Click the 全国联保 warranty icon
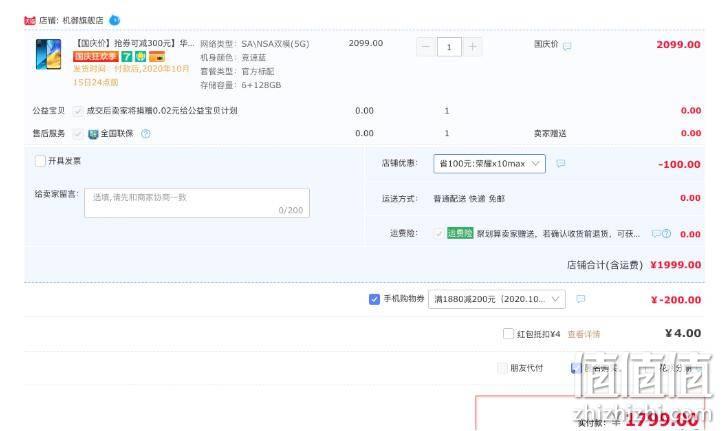722x431 pixels. coord(93,134)
